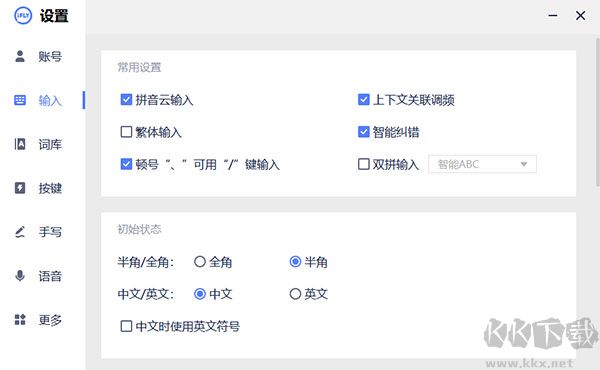
Task: Disable 上下文关联调频 checkbox
Action: click(364, 99)
